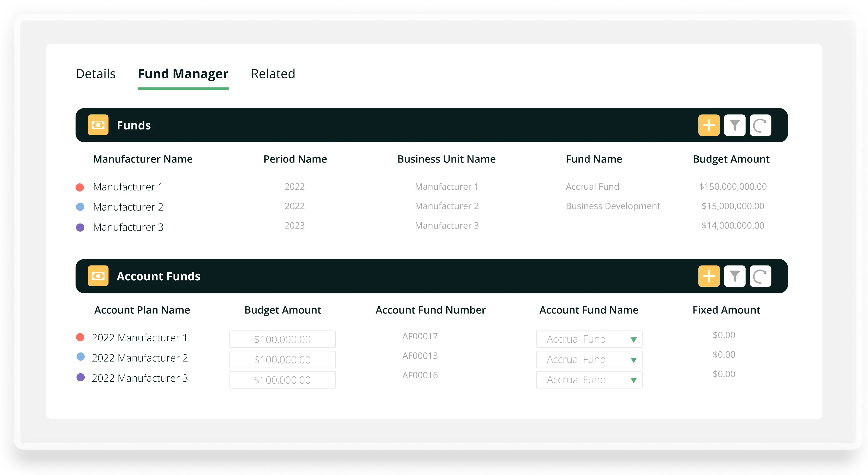Open the Manufacturer 2 fund row
The width and height of the screenshot is (868, 475).
[128, 207]
